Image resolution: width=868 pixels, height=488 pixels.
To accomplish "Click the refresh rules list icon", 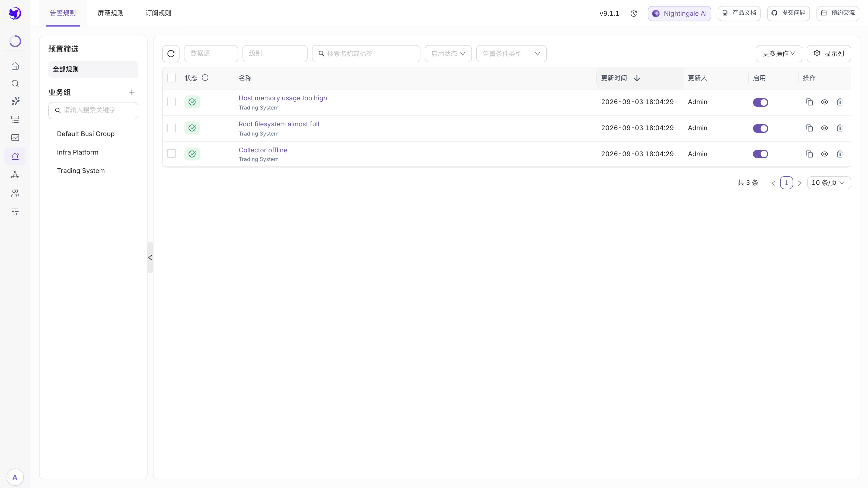I will point(171,54).
